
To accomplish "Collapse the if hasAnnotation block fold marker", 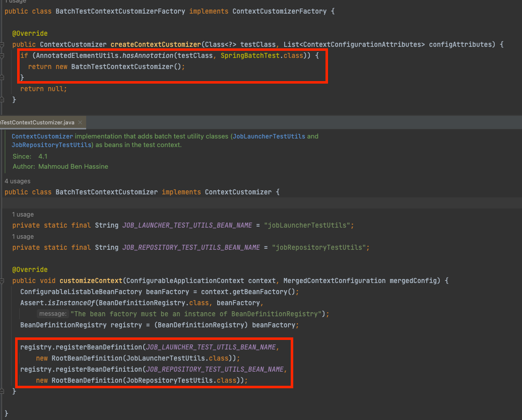I will tap(2, 55).
